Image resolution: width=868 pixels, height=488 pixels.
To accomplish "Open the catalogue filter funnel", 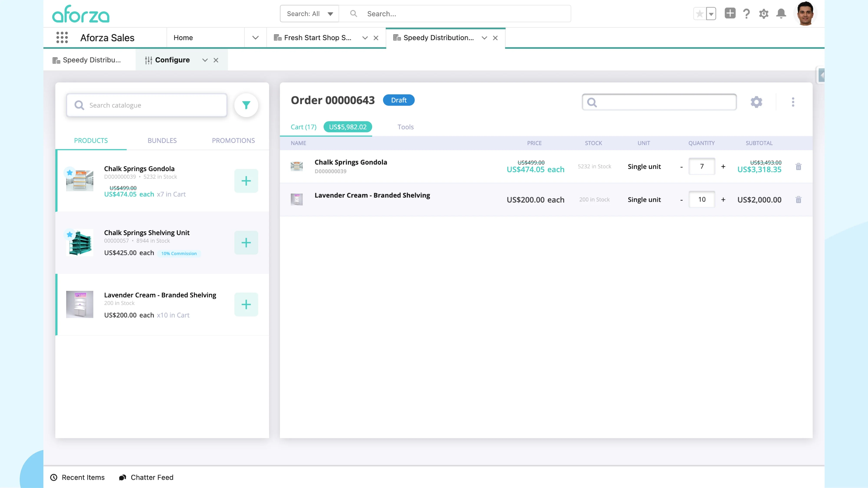I will click(246, 105).
